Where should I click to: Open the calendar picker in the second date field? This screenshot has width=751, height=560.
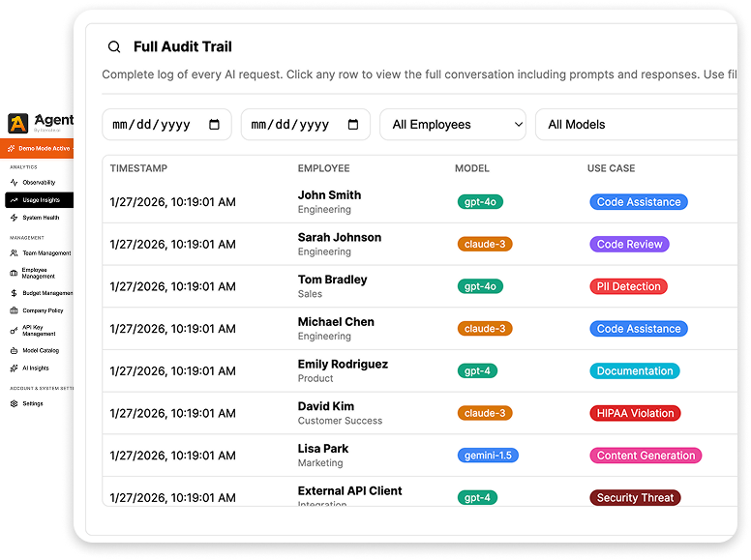[353, 125]
